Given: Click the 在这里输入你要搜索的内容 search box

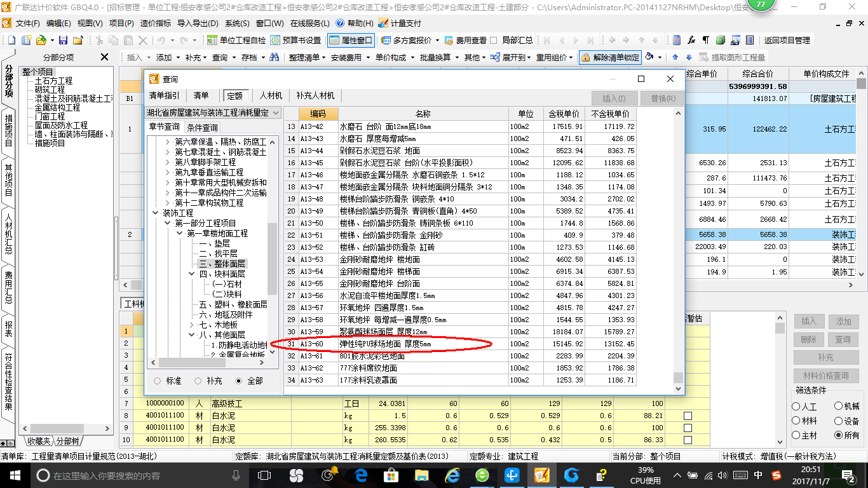Looking at the screenshot, I should click(x=140, y=475).
